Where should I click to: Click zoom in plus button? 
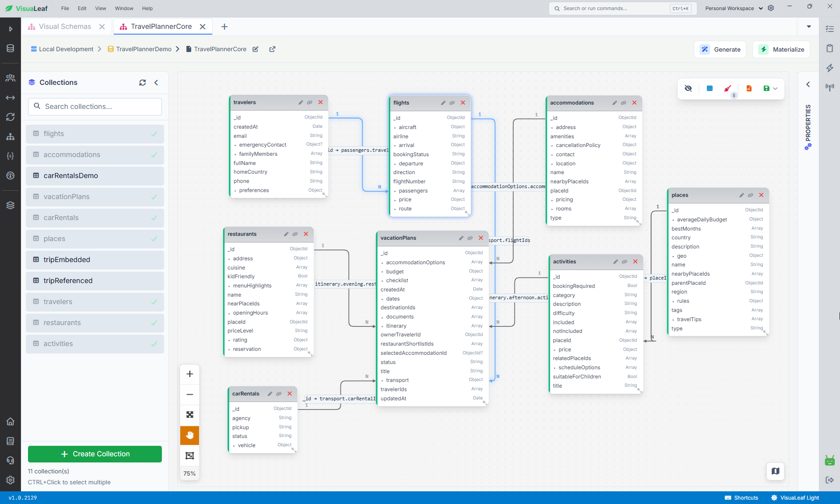190,374
